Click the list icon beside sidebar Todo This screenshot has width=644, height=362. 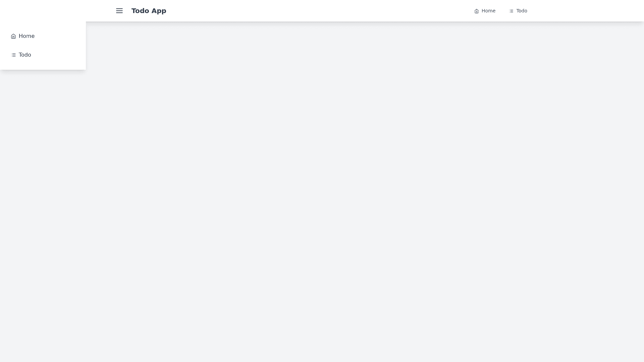click(13, 55)
